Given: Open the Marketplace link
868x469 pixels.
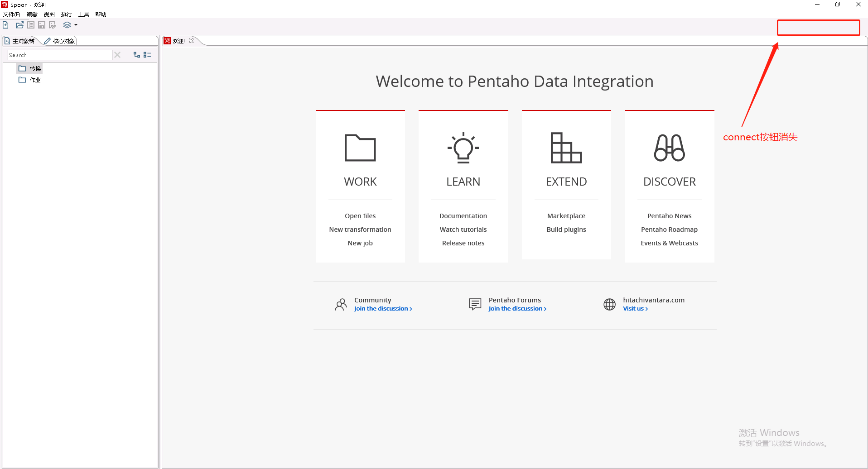Looking at the screenshot, I should click(x=566, y=216).
